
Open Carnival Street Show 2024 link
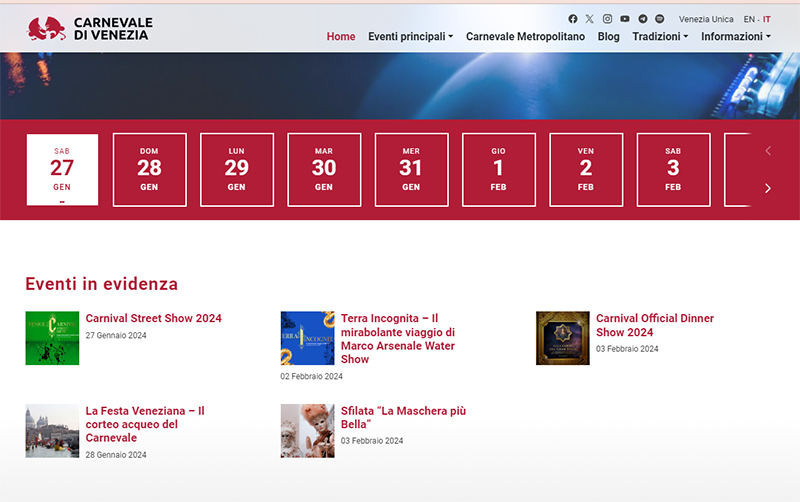[154, 318]
